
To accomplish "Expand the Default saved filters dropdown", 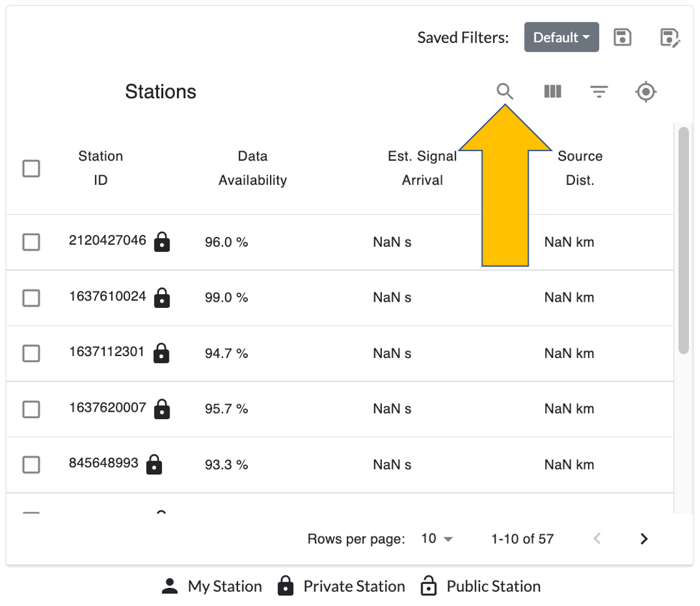I will (561, 37).
